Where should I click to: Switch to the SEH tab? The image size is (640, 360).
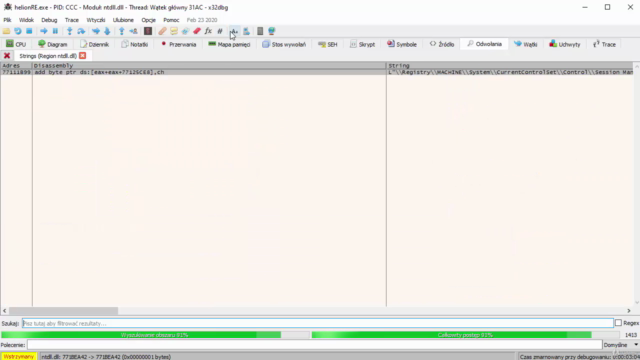[x=328, y=44]
